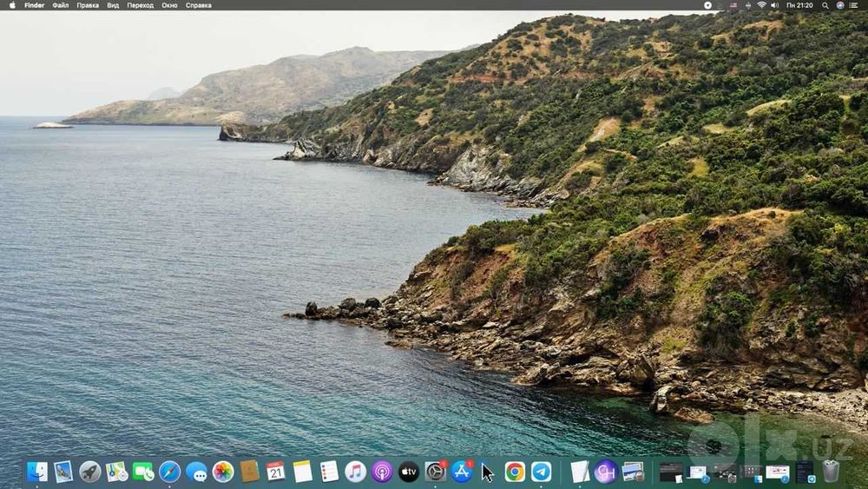Open FaceTime from the dock
The width and height of the screenshot is (868, 489).
(143, 472)
